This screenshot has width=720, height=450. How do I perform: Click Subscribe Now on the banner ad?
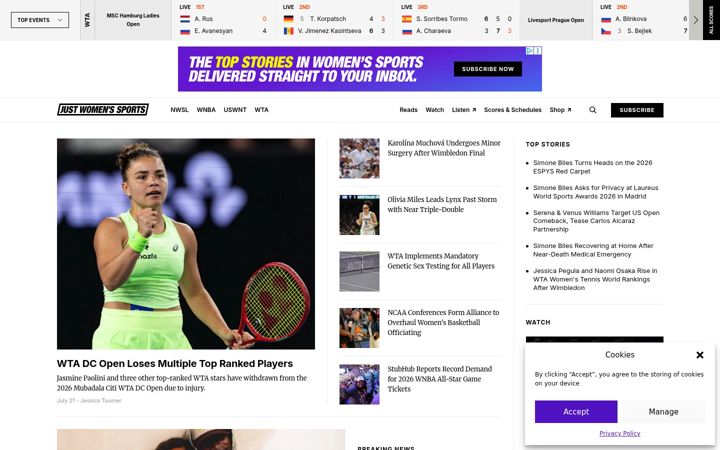point(488,69)
